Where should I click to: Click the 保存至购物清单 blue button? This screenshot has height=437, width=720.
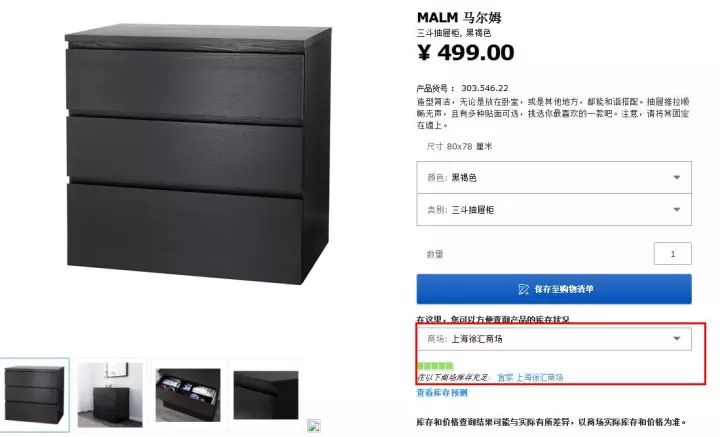(554, 289)
